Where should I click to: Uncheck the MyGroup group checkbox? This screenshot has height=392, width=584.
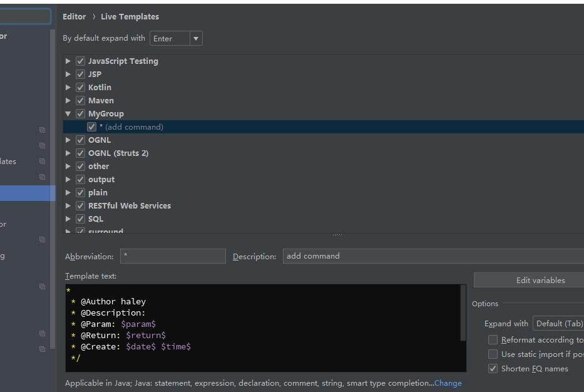coord(80,113)
